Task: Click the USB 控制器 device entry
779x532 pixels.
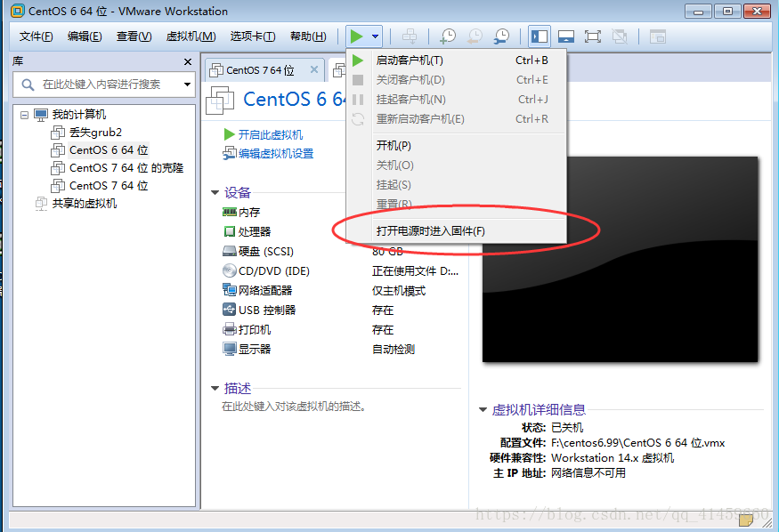Action: click(x=259, y=310)
